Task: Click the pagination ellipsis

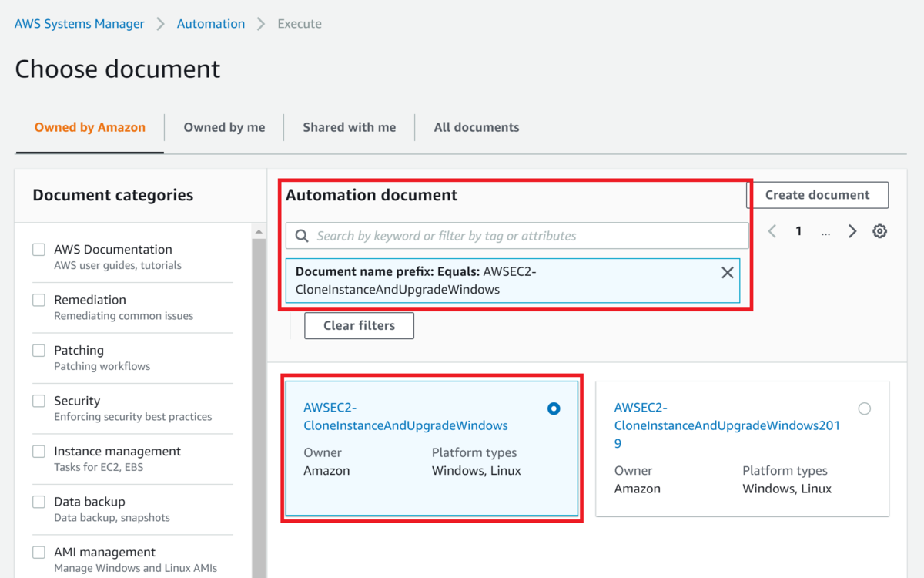Action: pyautogui.click(x=825, y=232)
